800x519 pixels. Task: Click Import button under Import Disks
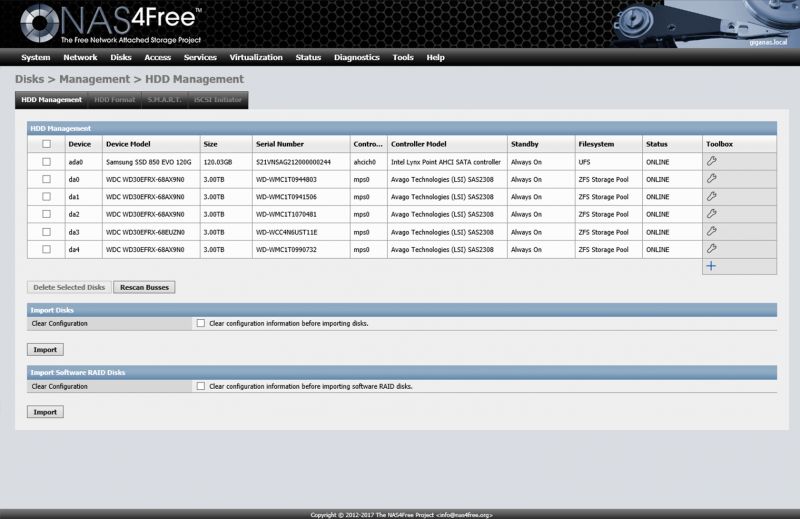coord(45,350)
